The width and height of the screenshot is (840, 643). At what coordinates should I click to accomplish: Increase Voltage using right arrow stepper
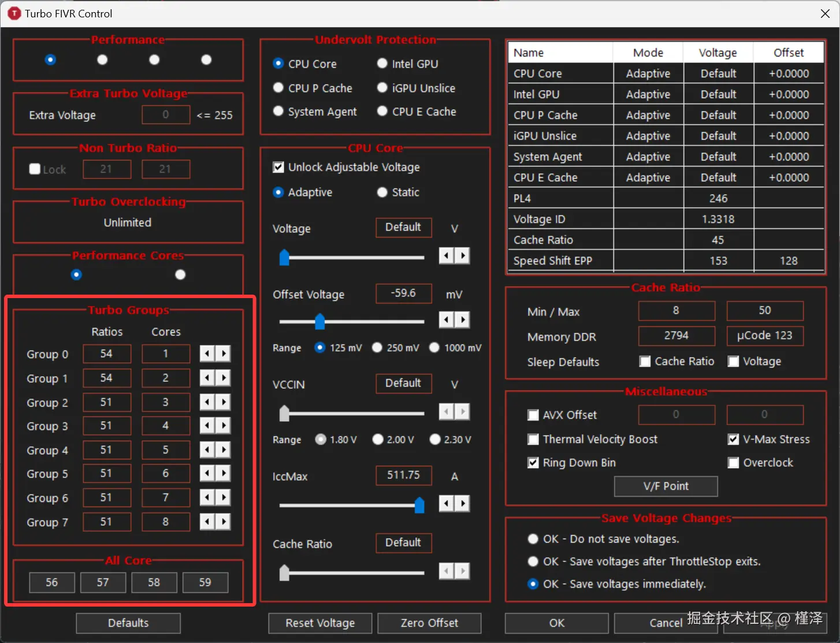click(462, 255)
